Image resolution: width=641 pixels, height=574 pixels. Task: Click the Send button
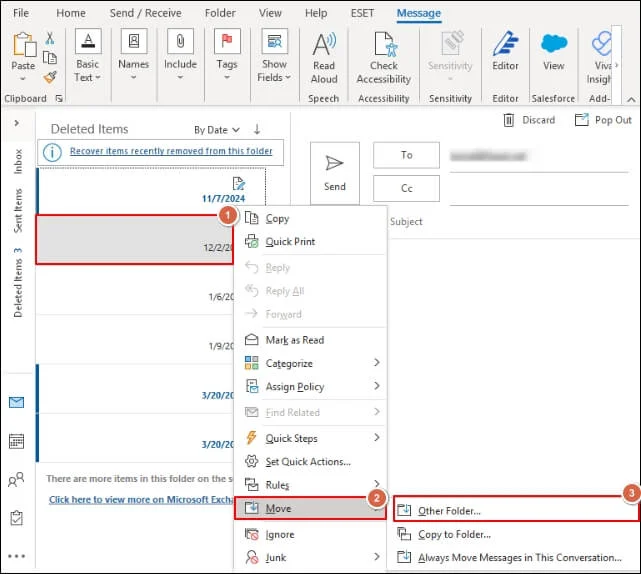(x=335, y=173)
